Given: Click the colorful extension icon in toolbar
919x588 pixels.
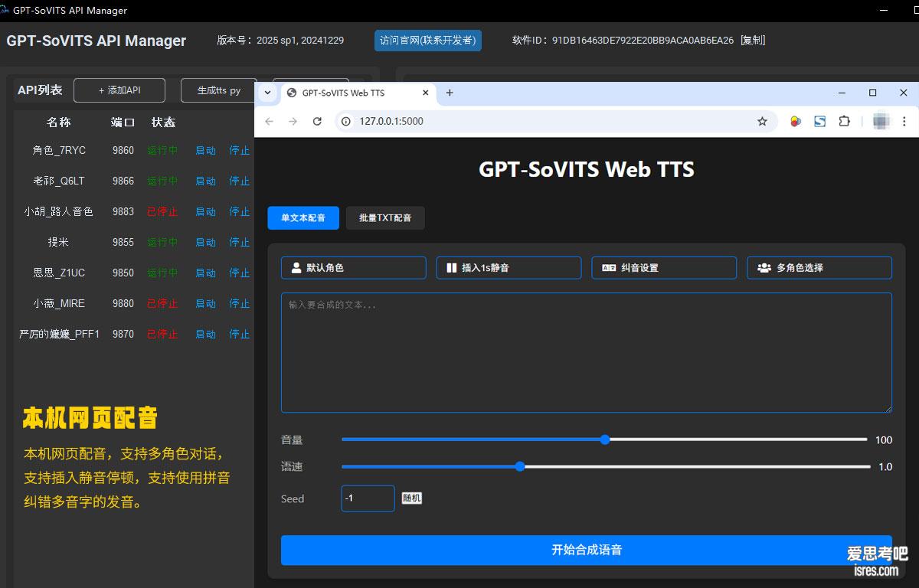Looking at the screenshot, I should 796,121.
